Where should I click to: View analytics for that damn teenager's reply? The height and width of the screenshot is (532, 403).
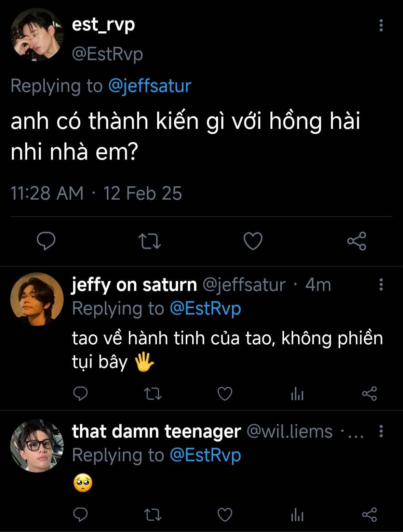click(x=297, y=515)
